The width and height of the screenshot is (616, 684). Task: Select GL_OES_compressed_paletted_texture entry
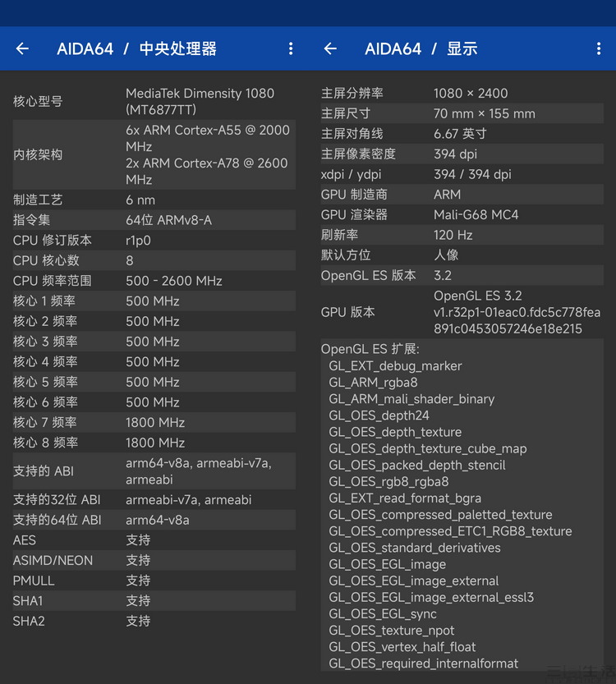[x=440, y=515]
